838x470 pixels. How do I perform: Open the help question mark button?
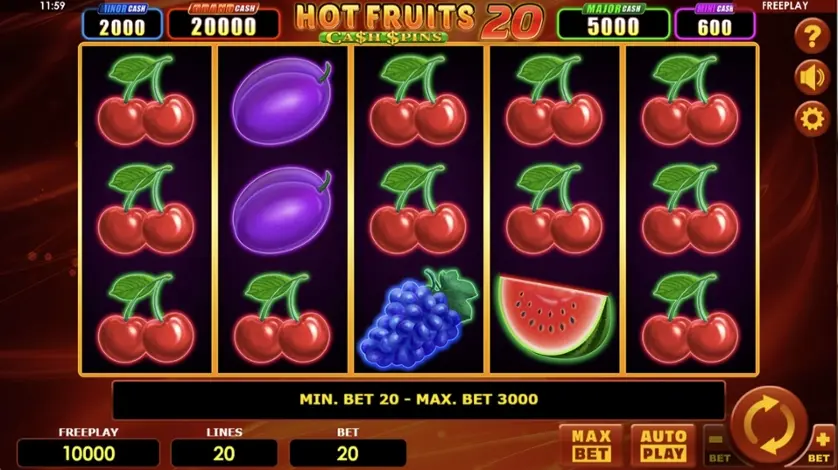point(812,36)
